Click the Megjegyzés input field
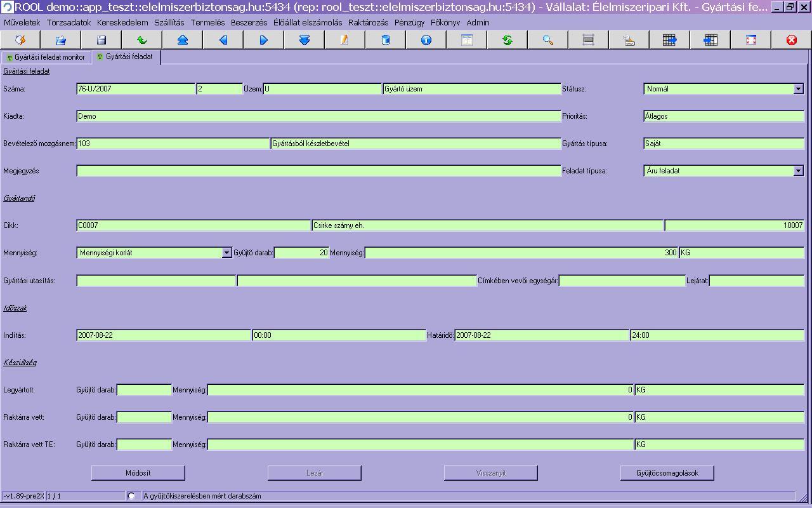 pyautogui.click(x=318, y=171)
